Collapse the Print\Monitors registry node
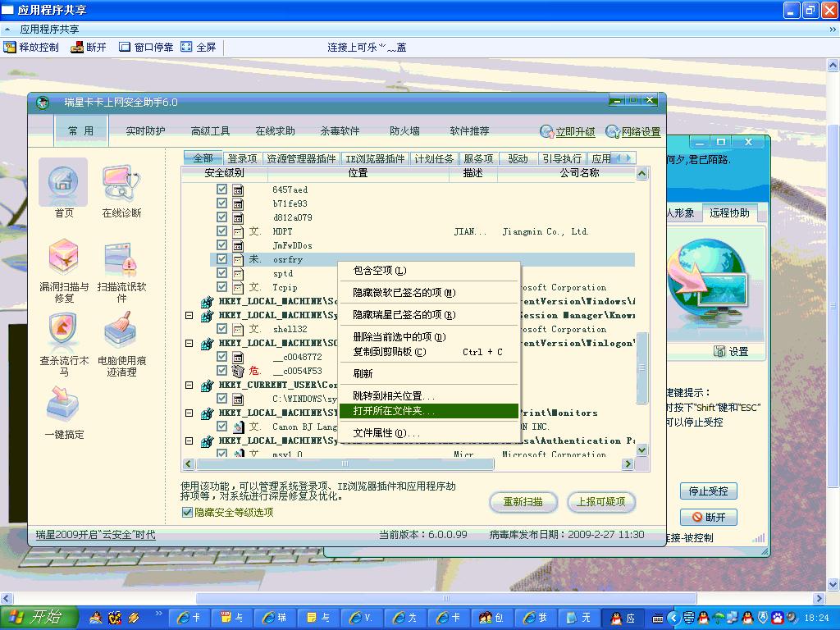 pyautogui.click(x=189, y=413)
